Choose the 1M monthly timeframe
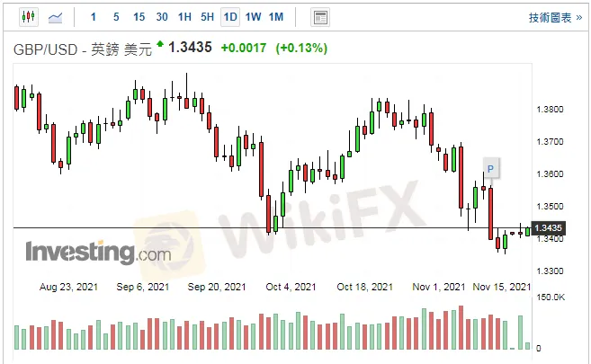The image size is (591, 364). 276,17
